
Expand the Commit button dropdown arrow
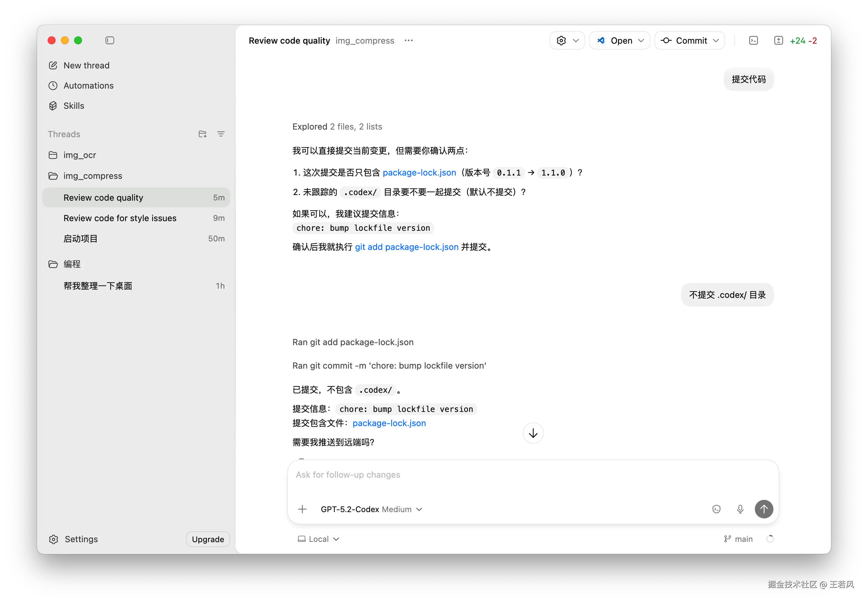(x=716, y=40)
